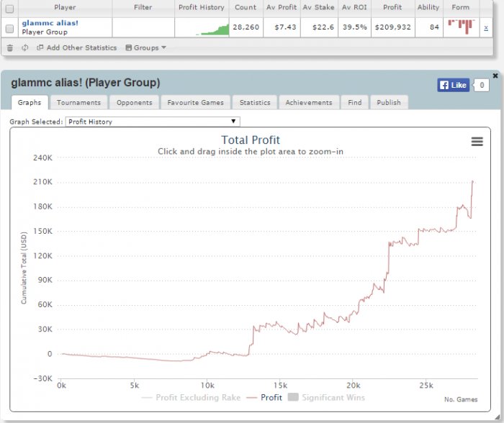Toggle Profit Excluding Rake legend series
Image resolution: width=504 pixels, height=423 pixels.
[191, 397]
